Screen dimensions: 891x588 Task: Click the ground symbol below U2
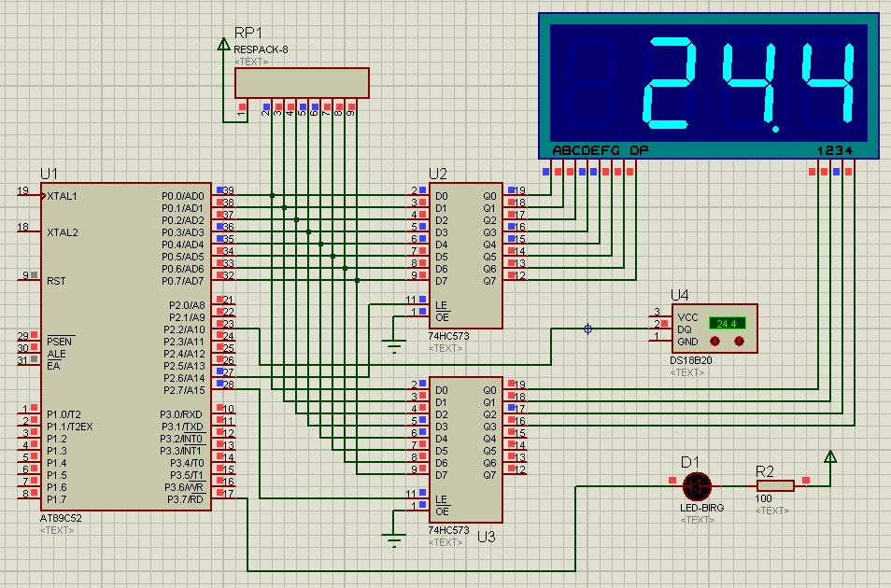click(x=395, y=346)
